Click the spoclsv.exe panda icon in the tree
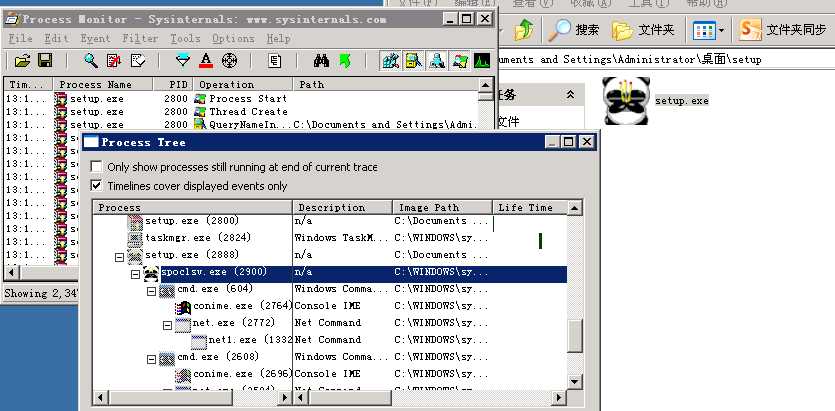Screen dimensions: 835x411 pos(152,274)
